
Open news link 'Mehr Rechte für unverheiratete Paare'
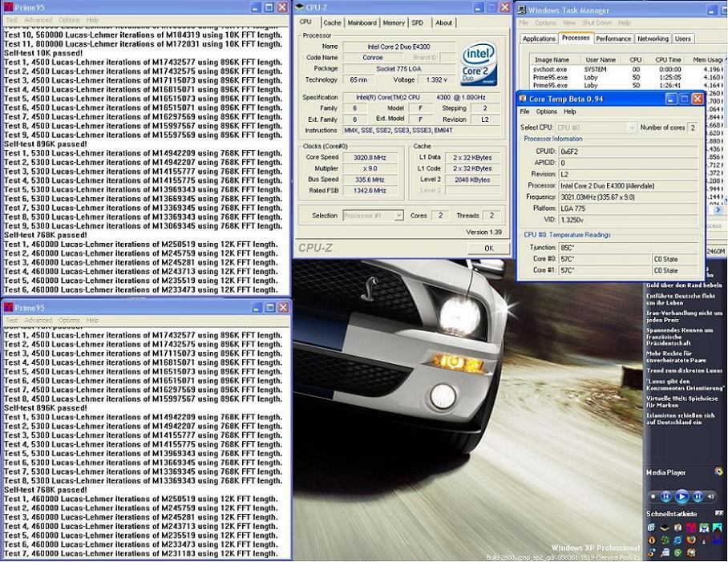[676, 357]
